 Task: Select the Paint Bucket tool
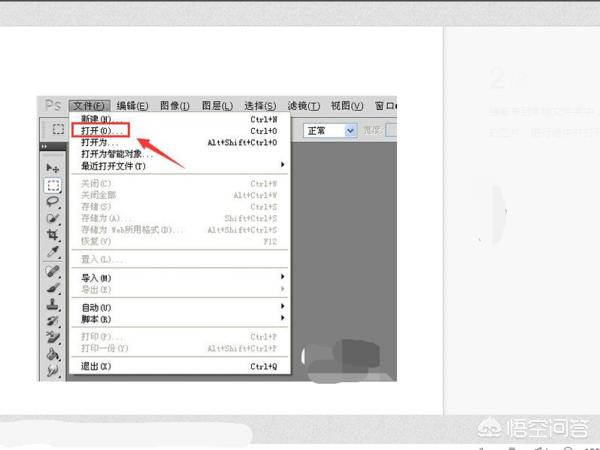tap(53, 354)
